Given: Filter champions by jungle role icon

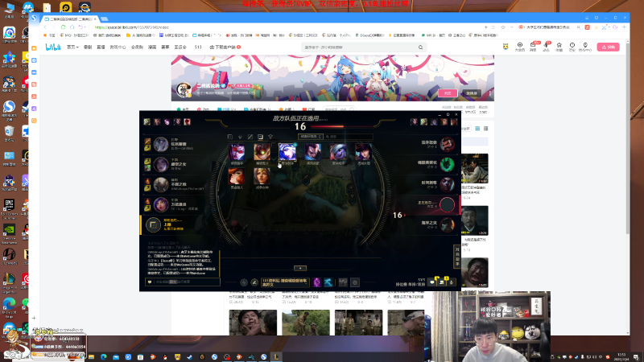Looking at the screenshot, I should pos(240,137).
